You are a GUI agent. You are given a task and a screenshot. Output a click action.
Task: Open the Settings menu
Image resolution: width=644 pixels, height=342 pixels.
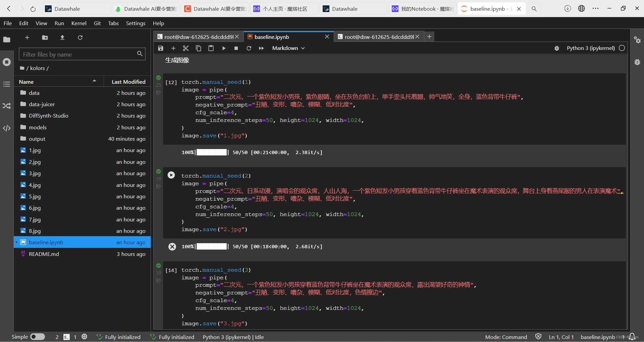136,23
